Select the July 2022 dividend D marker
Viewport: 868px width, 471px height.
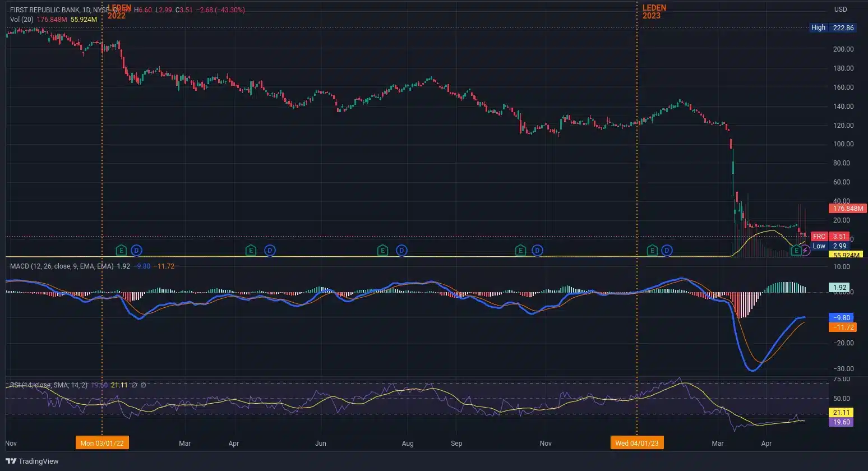401,250
